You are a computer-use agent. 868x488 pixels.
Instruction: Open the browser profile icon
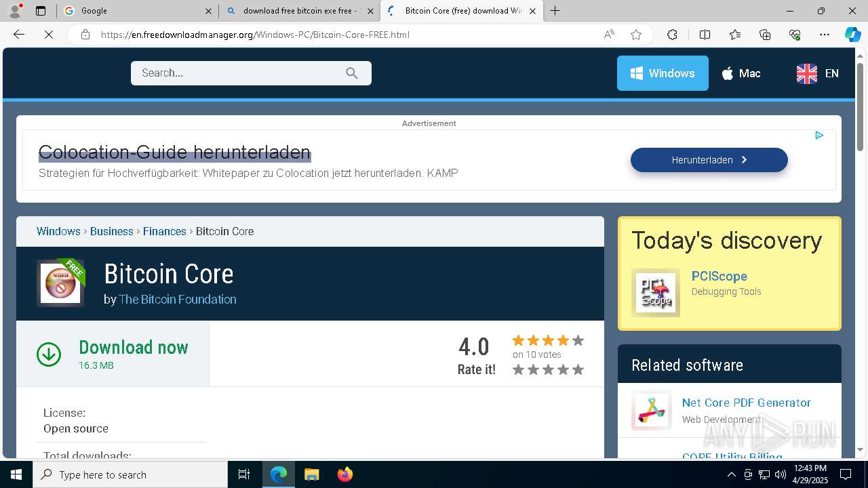[15, 10]
